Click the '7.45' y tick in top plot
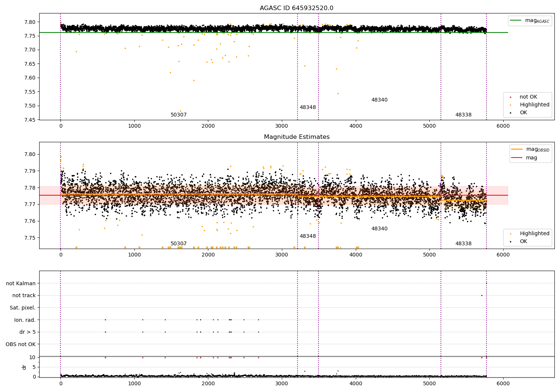 tap(30, 120)
